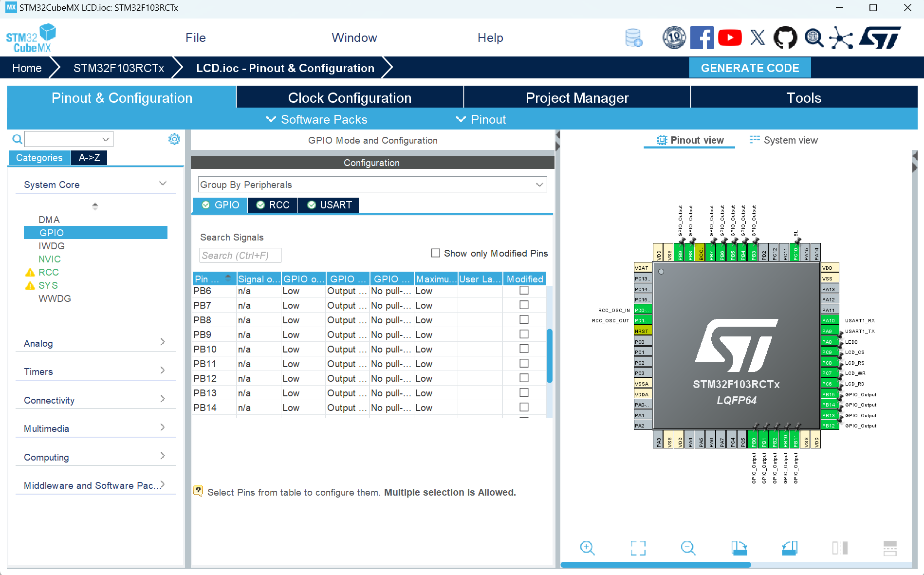Expand Middleware and Software Packs category
Screen dimensions: 924x575
coord(95,485)
